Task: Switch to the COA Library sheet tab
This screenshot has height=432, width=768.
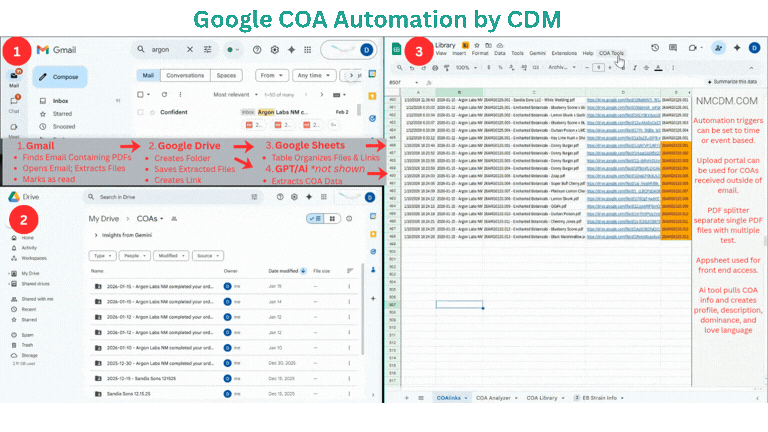Action: [x=545, y=398]
